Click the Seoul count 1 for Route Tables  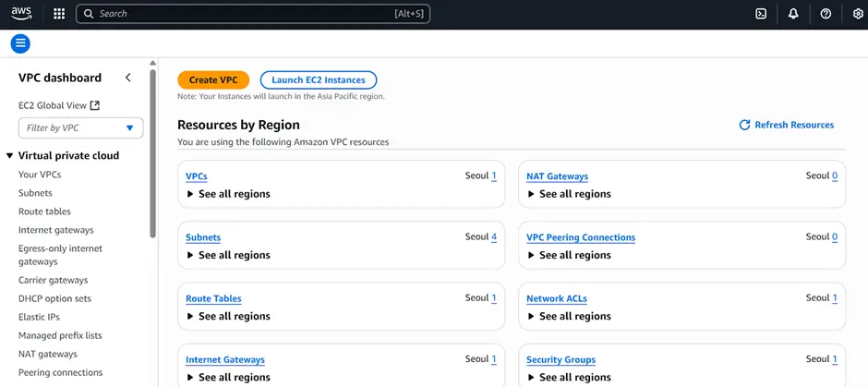[494, 297]
